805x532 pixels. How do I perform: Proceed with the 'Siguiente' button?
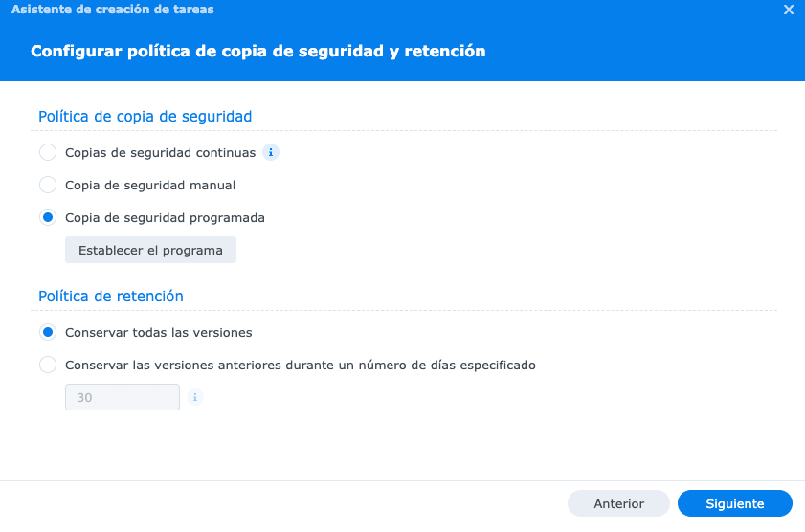point(734,503)
